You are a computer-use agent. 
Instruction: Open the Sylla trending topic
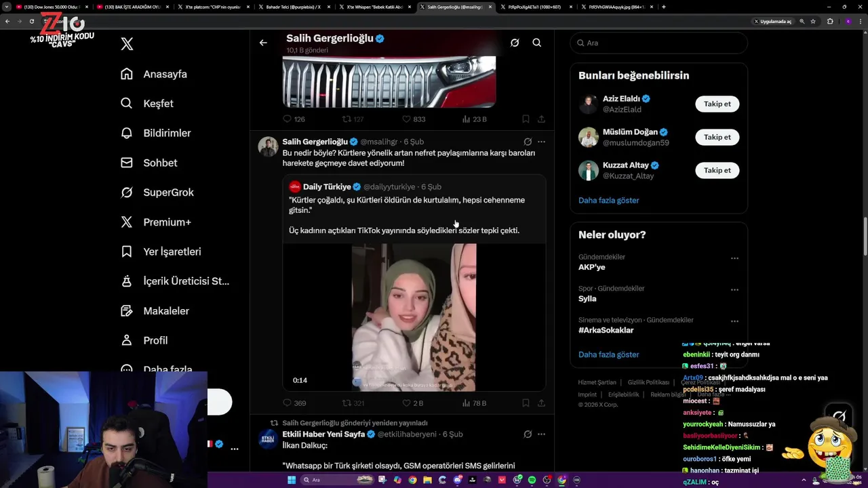[x=587, y=299]
